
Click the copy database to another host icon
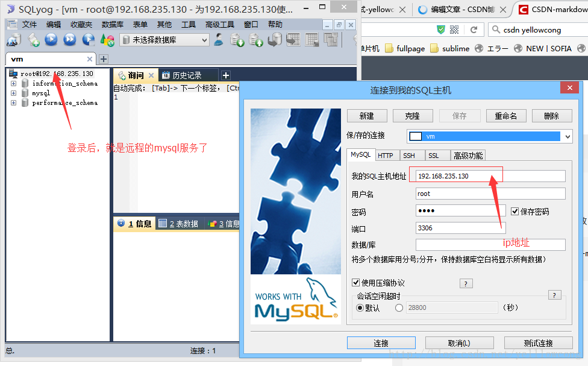coord(275,40)
